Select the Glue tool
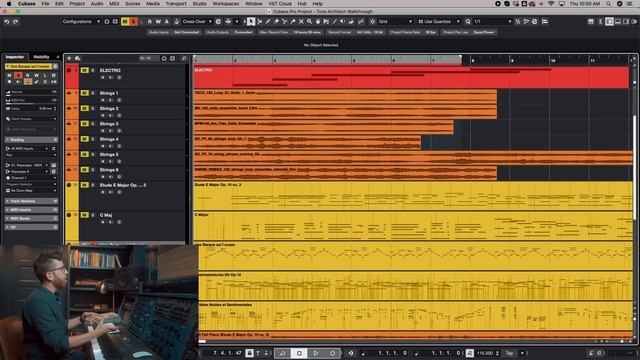Screen dimensions: 640x360 tap(293, 21)
